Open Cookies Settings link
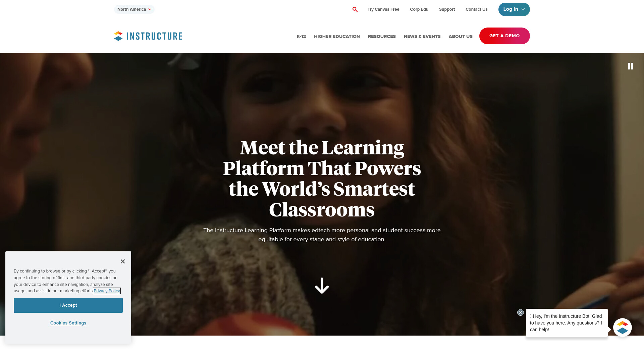Viewport: 644px width, 349px height. click(x=68, y=323)
